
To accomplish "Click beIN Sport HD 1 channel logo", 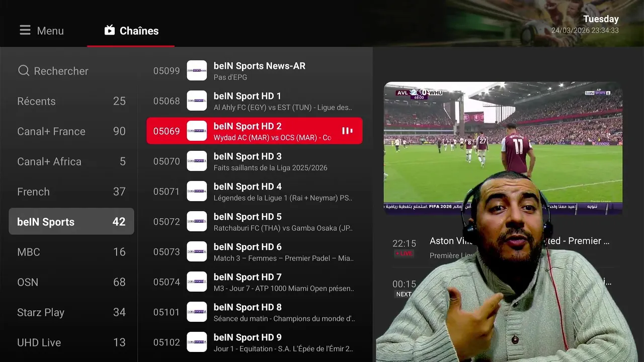I will coord(197,101).
